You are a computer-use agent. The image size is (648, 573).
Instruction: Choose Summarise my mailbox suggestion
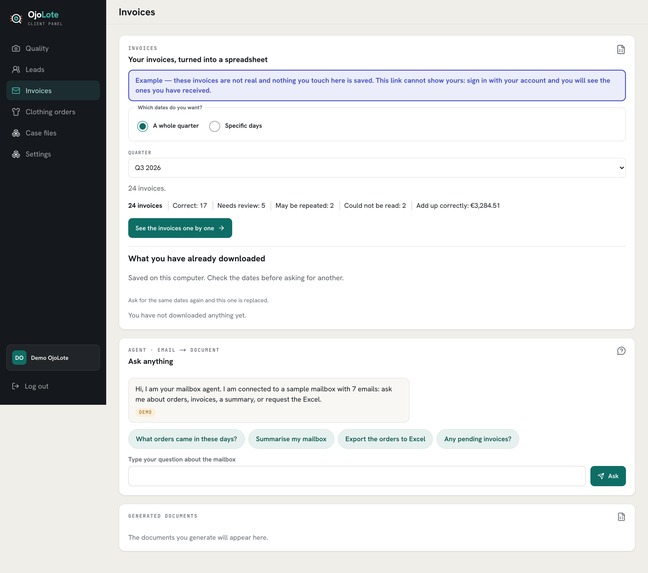pos(291,439)
